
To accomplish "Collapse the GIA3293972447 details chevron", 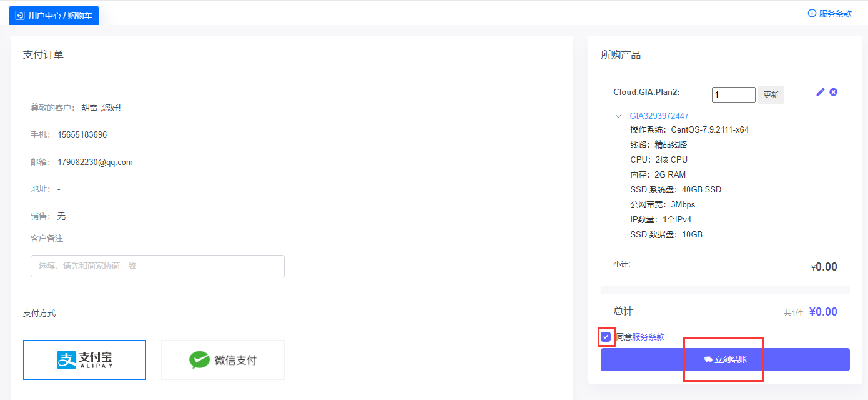I will (x=618, y=116).
